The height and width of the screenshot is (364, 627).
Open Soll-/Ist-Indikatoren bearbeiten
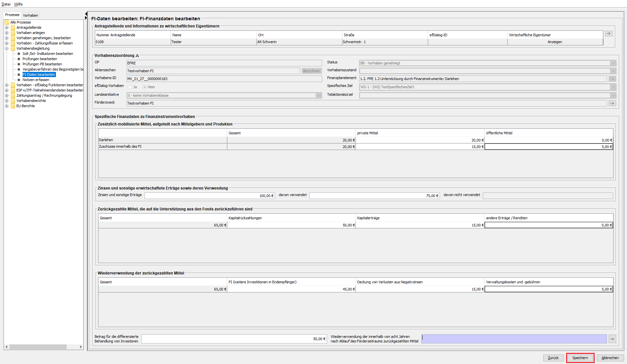[x=48, y=54]
